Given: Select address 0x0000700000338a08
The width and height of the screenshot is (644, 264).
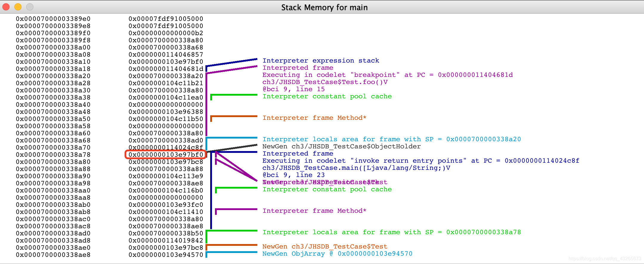Looking at the screenshot, I should pos(53,55).
